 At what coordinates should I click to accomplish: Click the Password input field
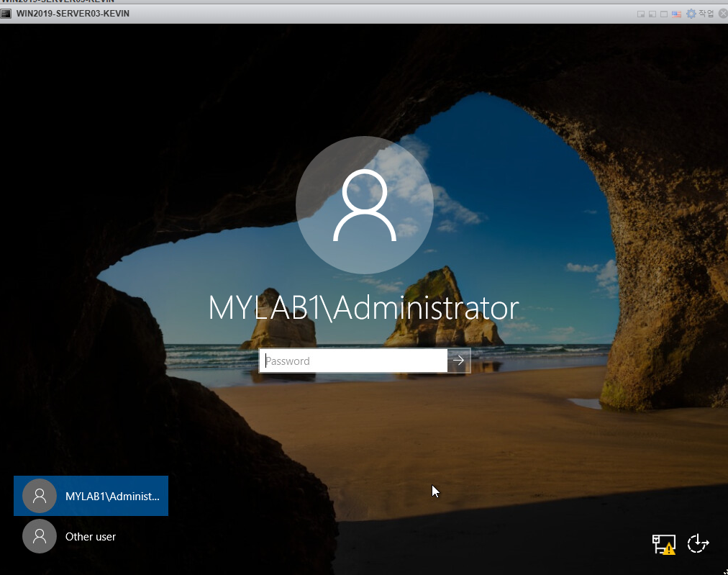[353, 361]
